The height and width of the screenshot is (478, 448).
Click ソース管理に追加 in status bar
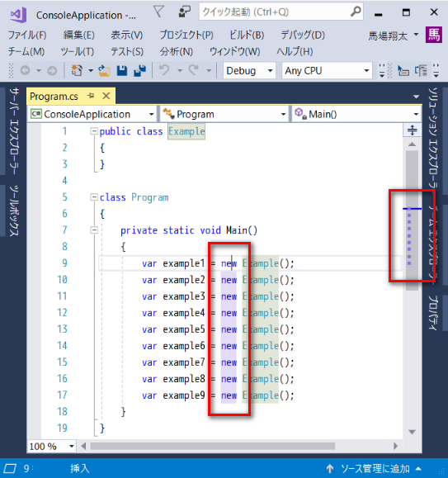coord(375,468)
